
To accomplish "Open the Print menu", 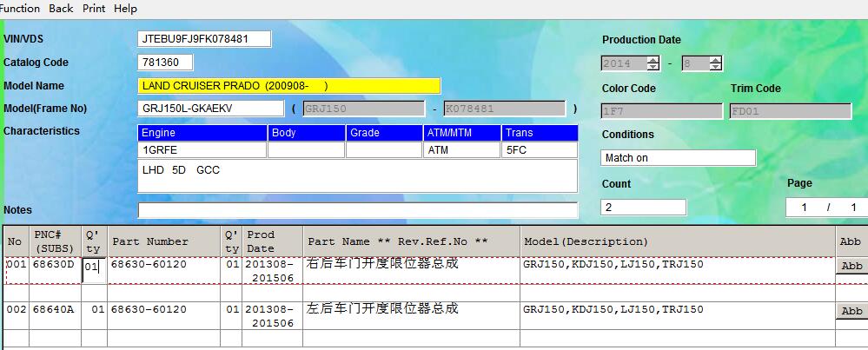I will (x=94, y=8).
